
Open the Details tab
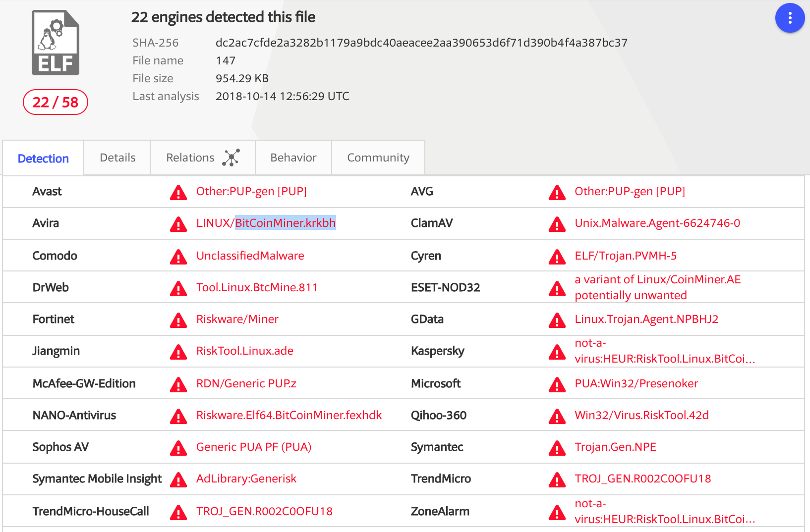click(117, 158)
